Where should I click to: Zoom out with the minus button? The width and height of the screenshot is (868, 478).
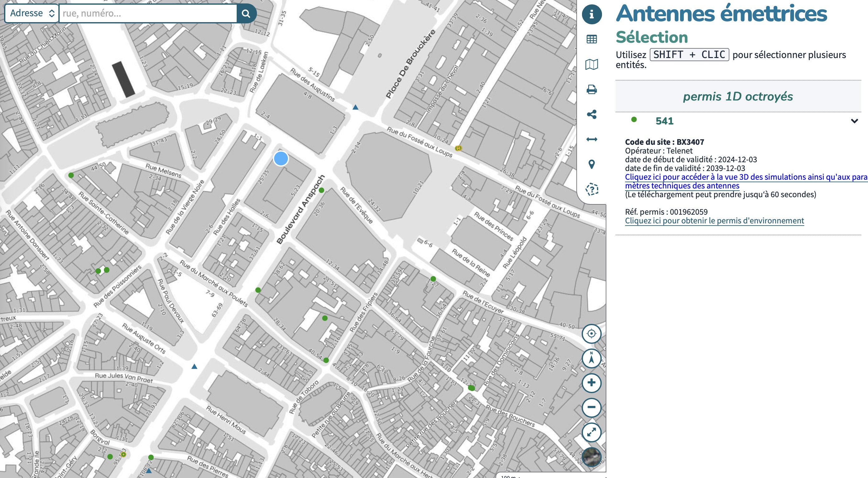point(591,407)
